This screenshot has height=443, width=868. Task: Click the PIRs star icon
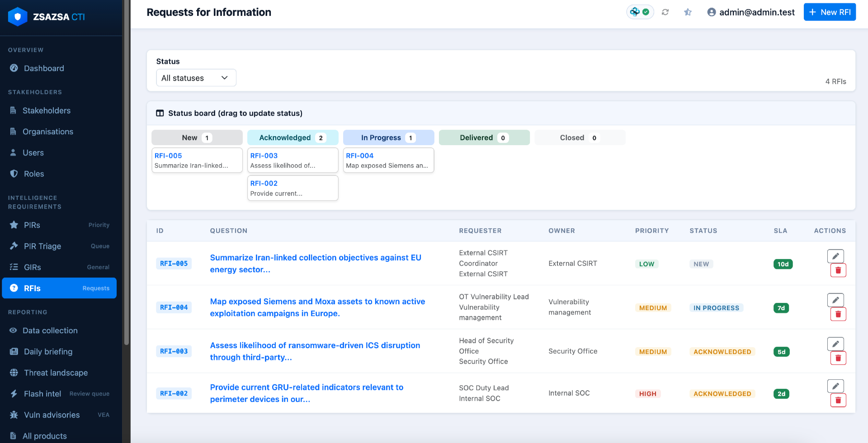pos(14,225)
